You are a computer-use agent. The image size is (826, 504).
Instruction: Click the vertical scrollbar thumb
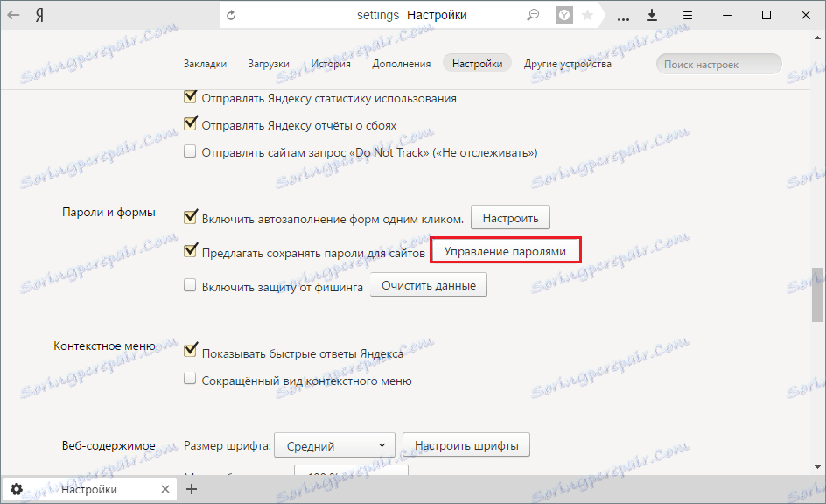pos(817,294)
